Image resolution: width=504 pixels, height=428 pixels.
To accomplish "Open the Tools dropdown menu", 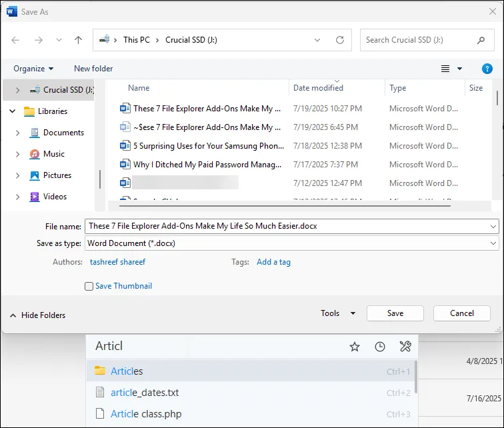I will (x=338, y=313).
